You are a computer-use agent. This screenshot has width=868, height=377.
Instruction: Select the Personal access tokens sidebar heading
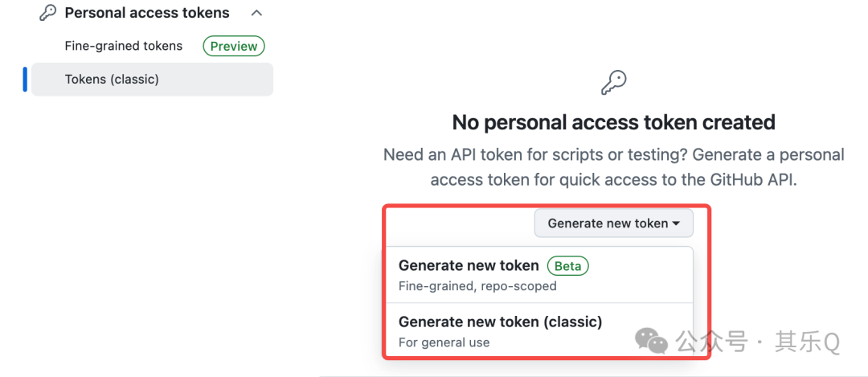147,13
